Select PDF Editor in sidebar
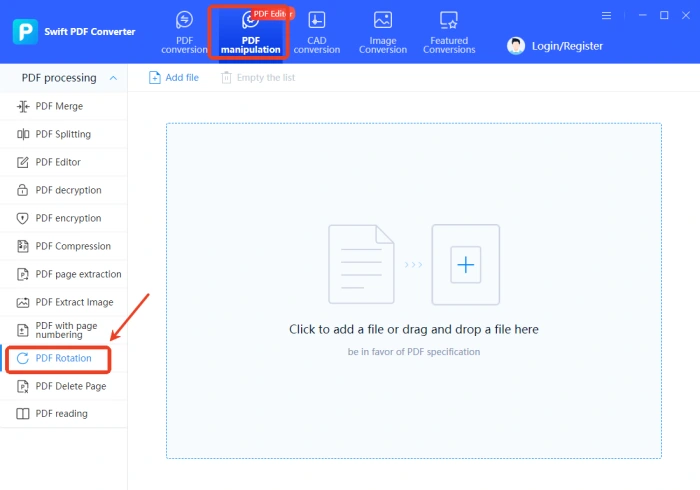This screenshot has width=700, height=490. 64,162
